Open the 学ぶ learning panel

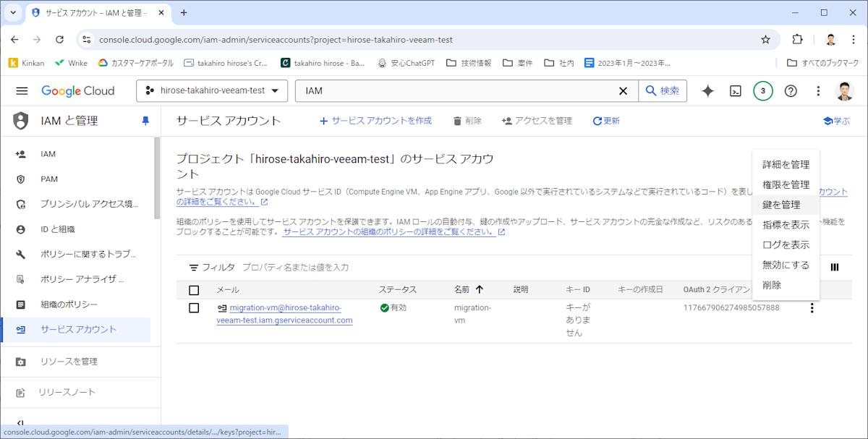click(x=837, y=121)
